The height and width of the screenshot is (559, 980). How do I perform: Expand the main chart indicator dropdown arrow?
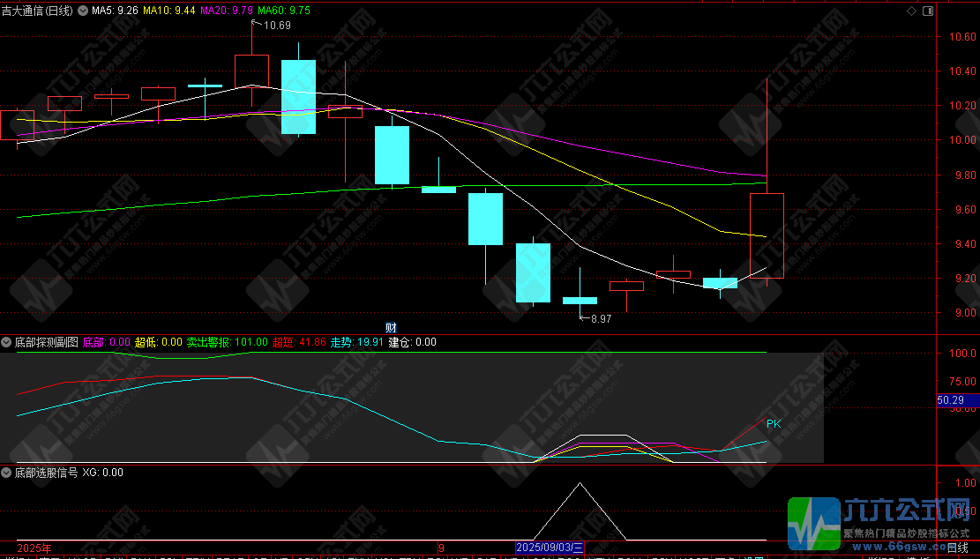click(x=82, y=11)
